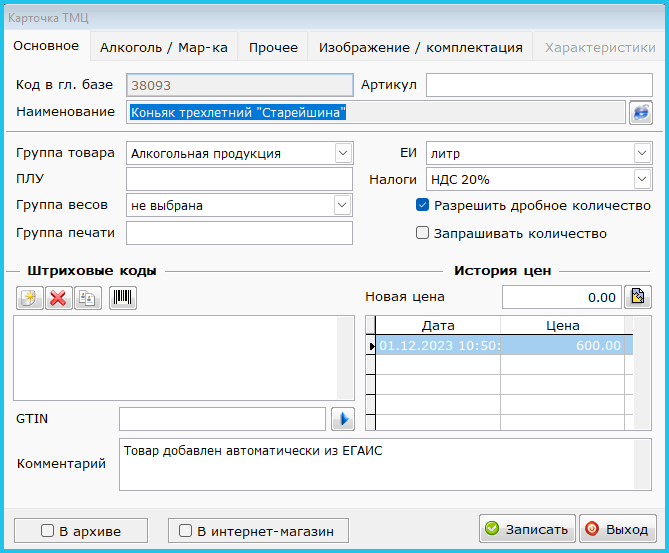
Task: Click the Код в гл. базе field
Action: (x=240, y=85)
